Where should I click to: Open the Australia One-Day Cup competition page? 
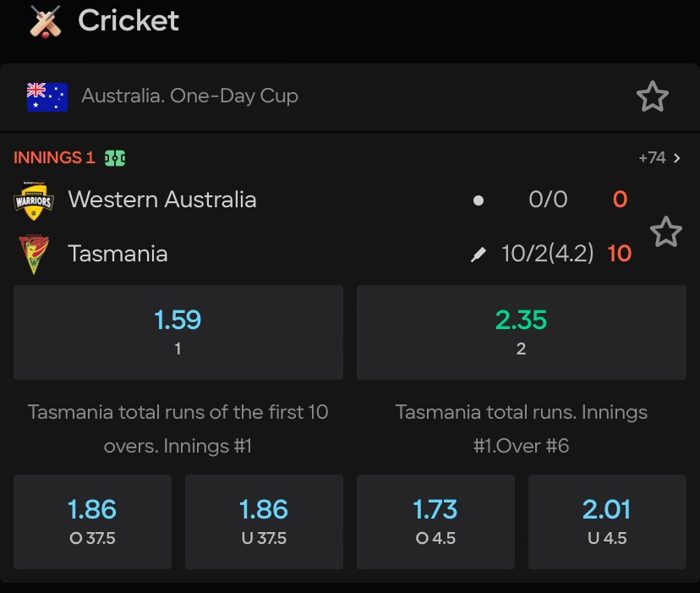coord(190,96)
